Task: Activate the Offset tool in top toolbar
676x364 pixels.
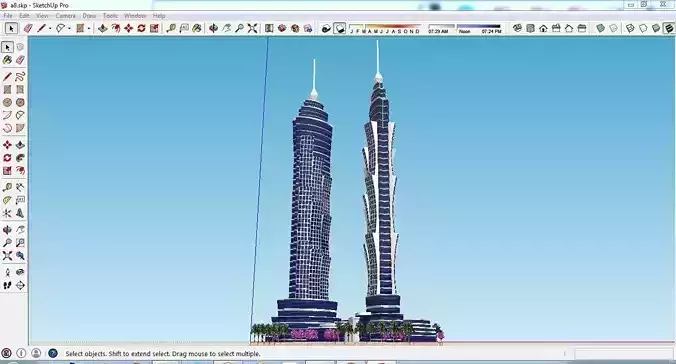Action: coord(116,28)
